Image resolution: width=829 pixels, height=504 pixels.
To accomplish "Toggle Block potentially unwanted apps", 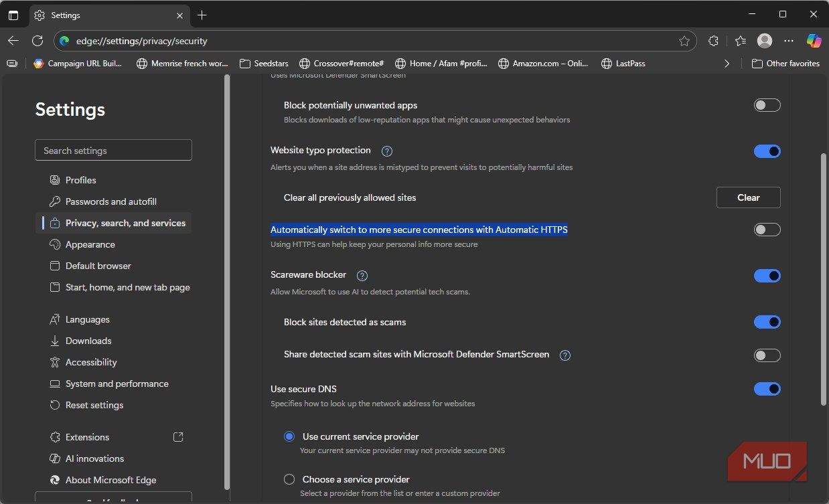I will coord(767,105).
